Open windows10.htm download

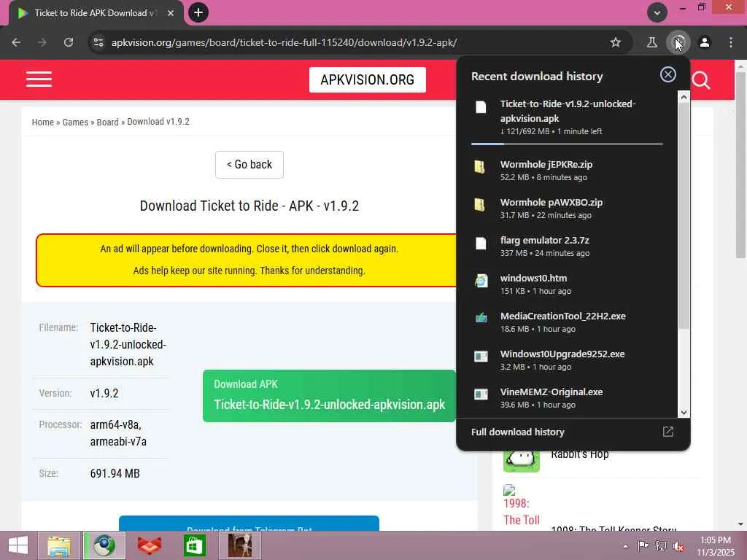click(567, 284)
